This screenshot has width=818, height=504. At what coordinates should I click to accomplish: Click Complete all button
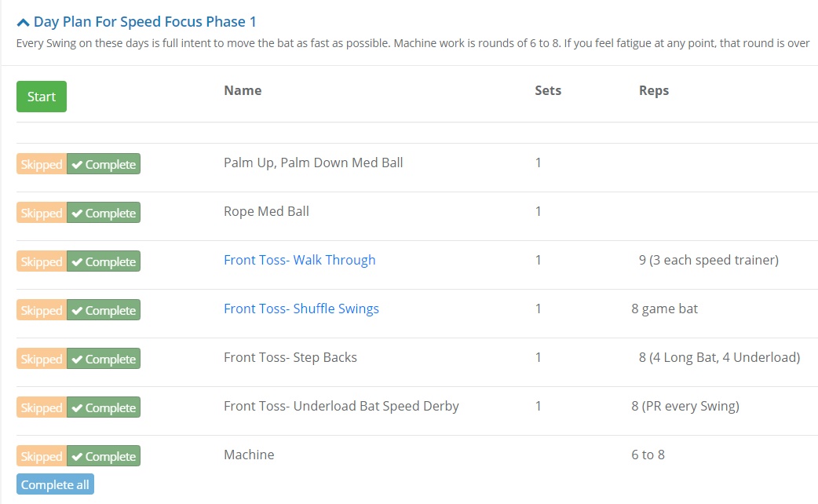click(55, 484)
